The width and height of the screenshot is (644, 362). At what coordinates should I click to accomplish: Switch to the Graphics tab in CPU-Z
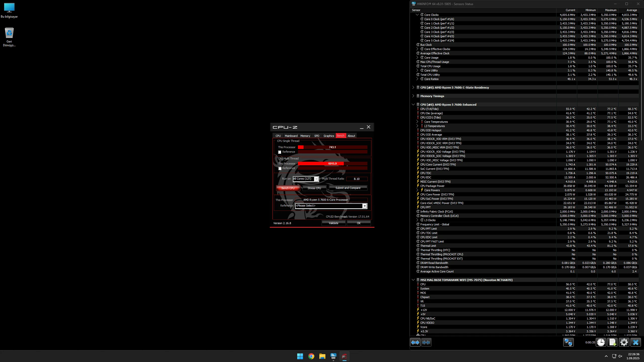pos(329,136)
